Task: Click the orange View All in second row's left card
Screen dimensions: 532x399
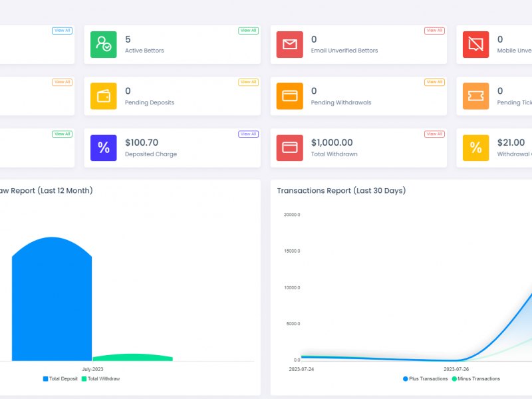Action: [x=62, y=82]
